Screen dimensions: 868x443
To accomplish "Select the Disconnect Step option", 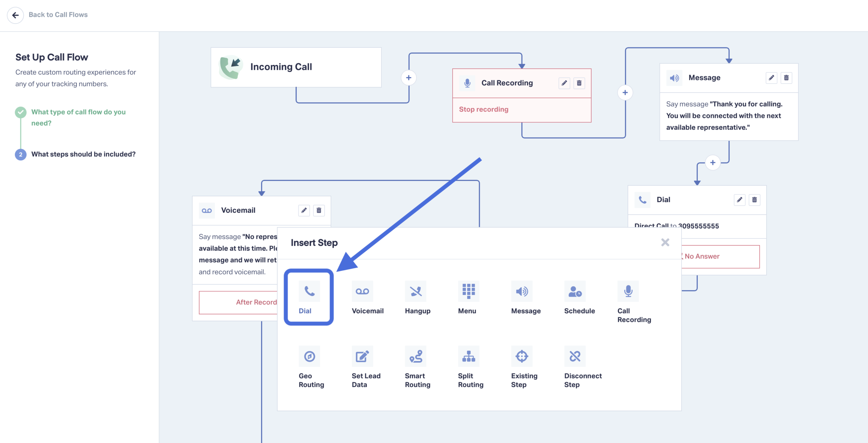I will coord(583,367).
